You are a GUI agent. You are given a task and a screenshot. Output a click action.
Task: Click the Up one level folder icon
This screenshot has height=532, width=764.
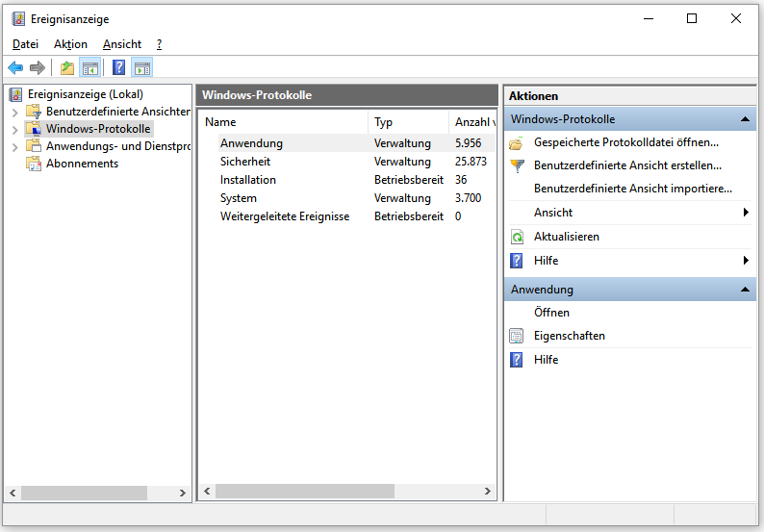pyautogui.click(x=67, y=67)
